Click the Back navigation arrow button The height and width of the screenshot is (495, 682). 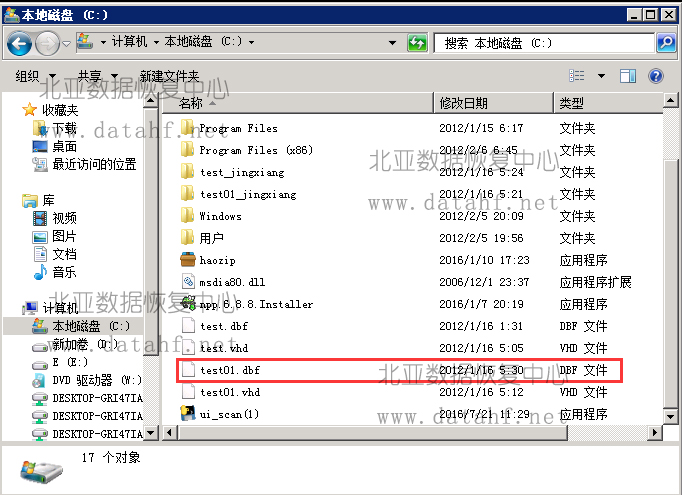(x=20, y=43)
